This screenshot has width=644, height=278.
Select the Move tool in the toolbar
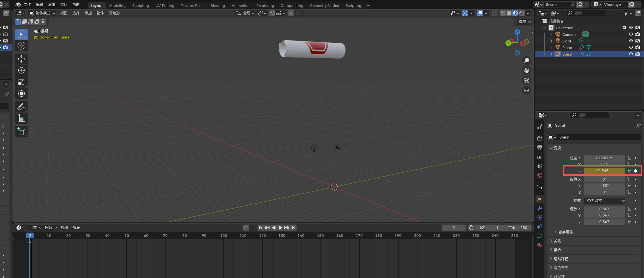(x=21, y=59)
